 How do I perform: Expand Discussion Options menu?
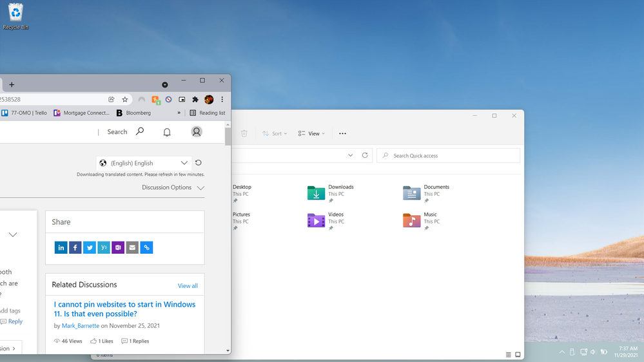(x=173, y=187)
